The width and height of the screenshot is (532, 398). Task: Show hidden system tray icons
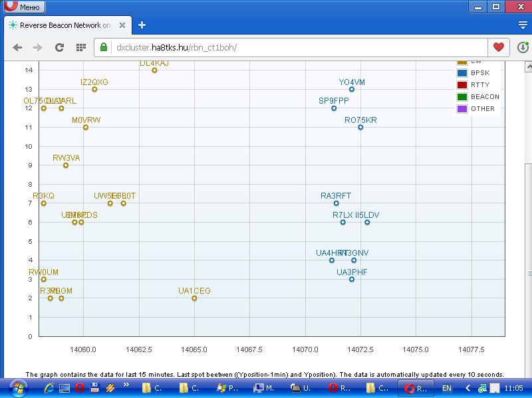[x=467, y=388]
